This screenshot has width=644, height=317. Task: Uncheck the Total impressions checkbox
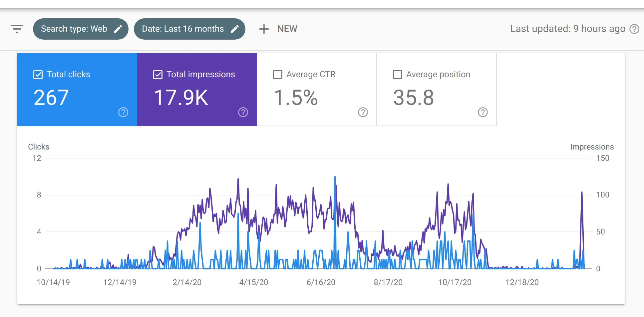click(x=158, y=75)
